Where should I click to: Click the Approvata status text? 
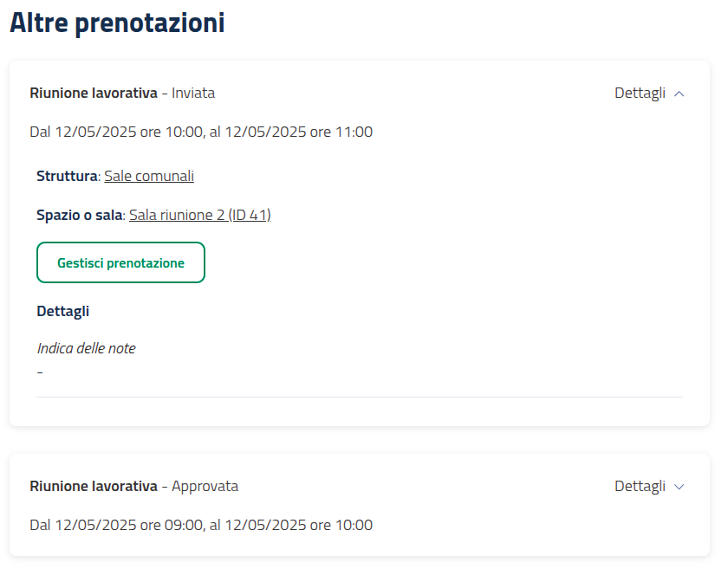(x=205, y=486)
